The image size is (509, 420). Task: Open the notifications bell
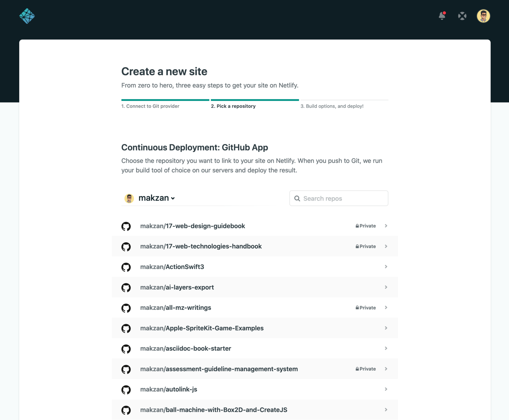(442, 16)
